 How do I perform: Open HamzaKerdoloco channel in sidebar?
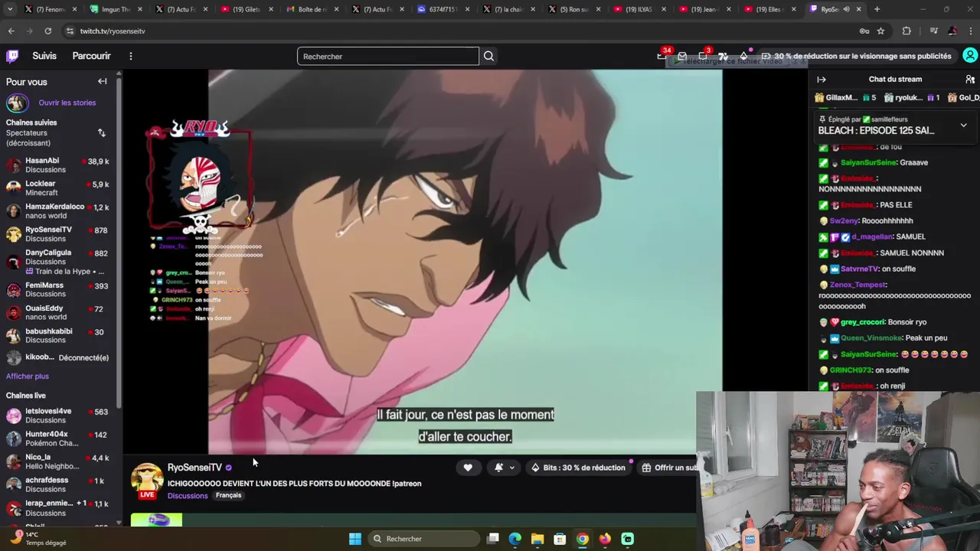(x=57, y=211)
